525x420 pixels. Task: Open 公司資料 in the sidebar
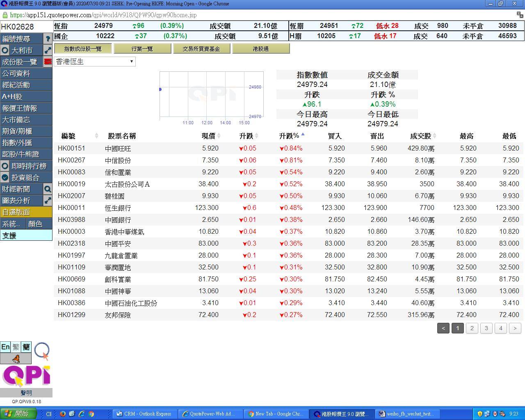[26, 73]
